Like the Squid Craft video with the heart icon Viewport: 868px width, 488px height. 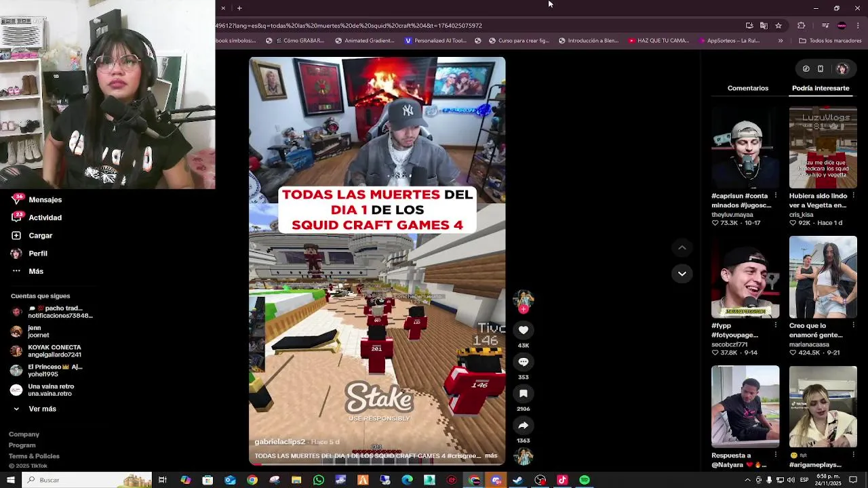523,330
